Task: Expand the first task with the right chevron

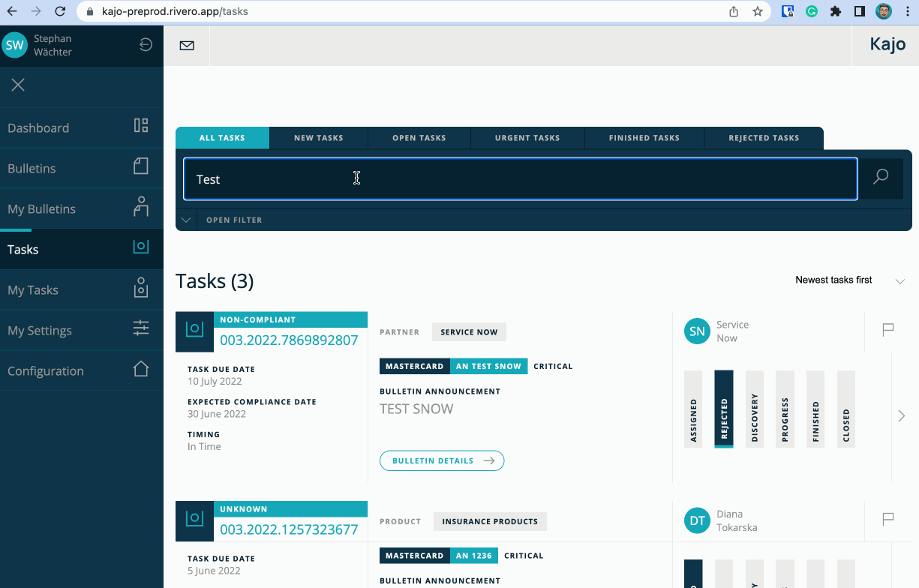Action: pyautogui.click(x=902, y=415)
